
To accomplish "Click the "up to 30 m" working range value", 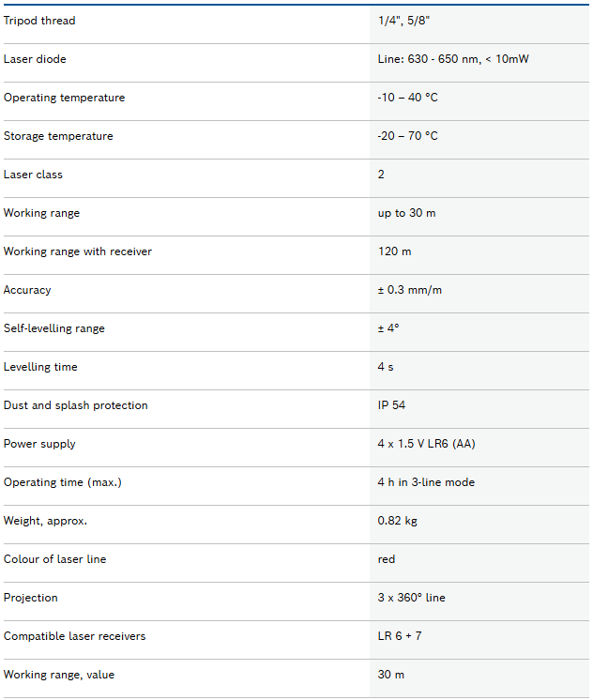I will coord(406,213).
